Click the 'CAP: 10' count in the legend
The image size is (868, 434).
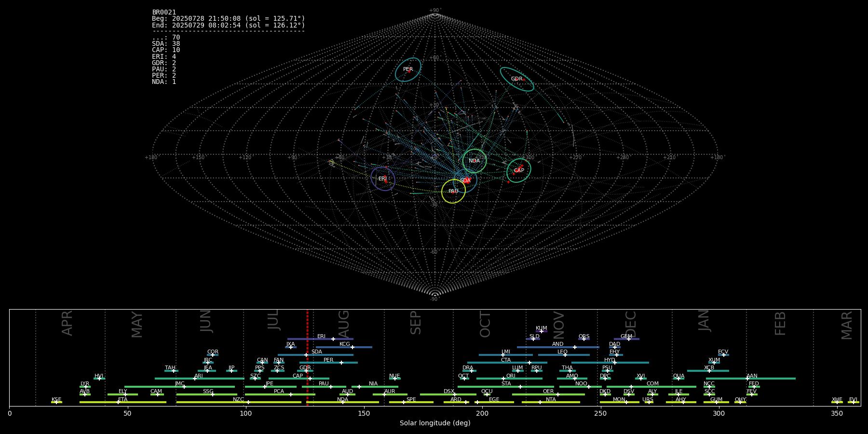pos(166,50)
